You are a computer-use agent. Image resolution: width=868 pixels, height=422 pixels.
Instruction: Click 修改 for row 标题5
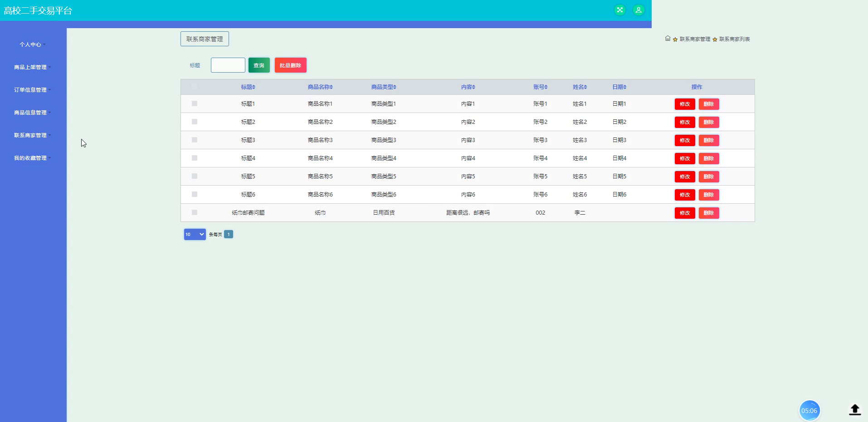pyautogui.click(x=685, y=177)
